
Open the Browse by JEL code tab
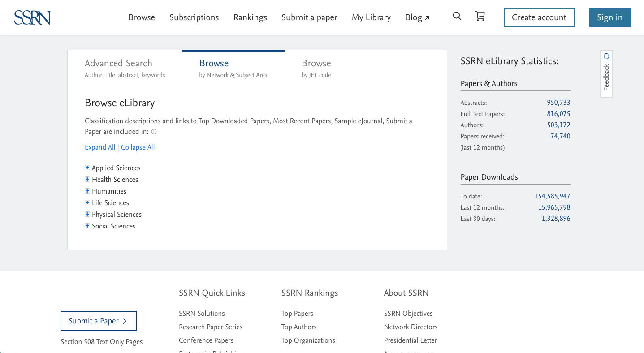316,63
